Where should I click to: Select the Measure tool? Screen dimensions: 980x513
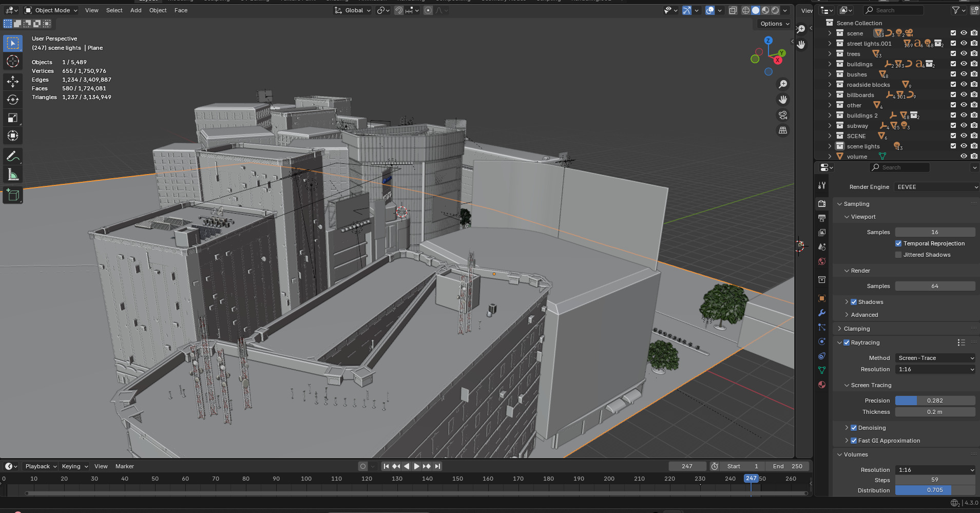tap(13, 175)
